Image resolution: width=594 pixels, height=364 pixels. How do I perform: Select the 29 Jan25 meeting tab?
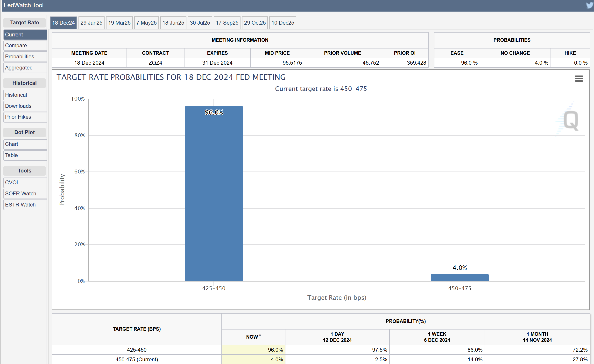(x=91, y=23)
